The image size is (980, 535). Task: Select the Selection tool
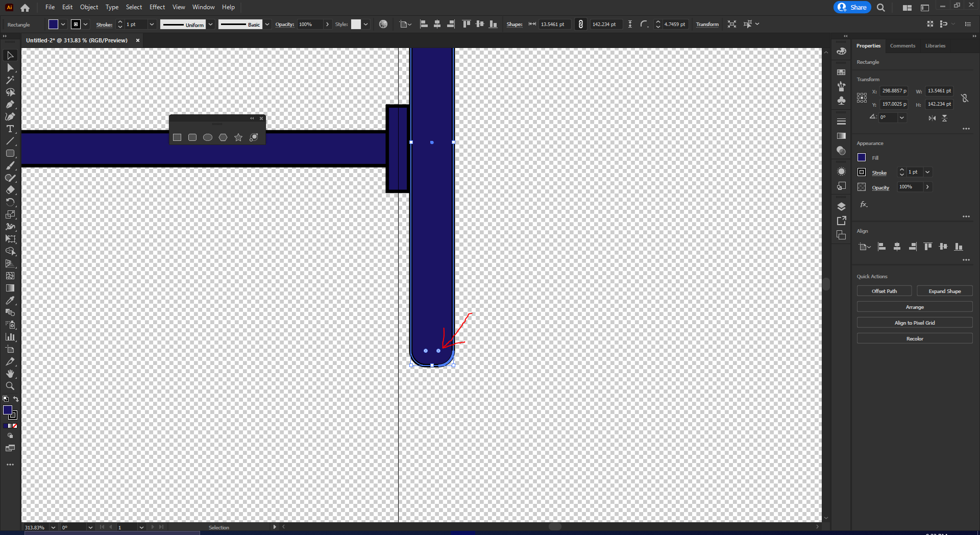pos(10,55)
